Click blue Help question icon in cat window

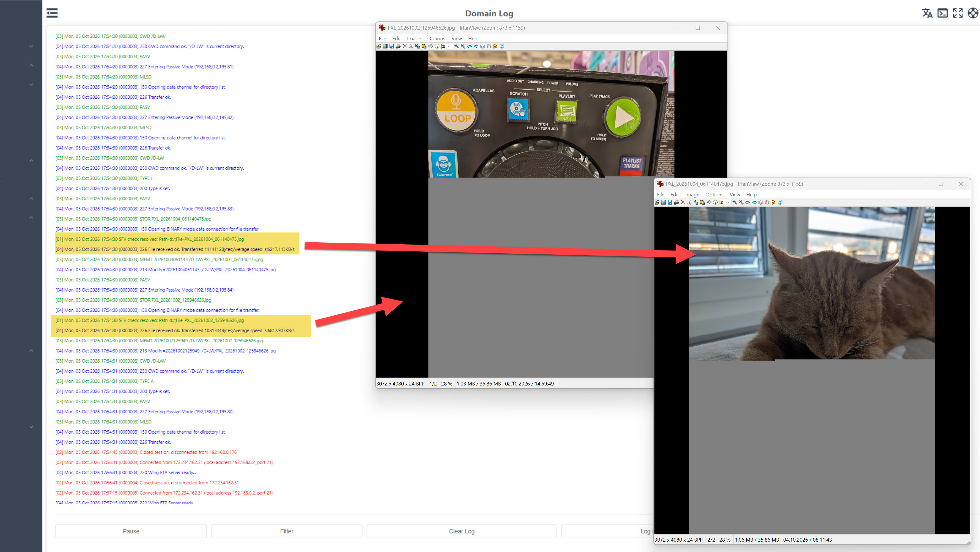780,203
